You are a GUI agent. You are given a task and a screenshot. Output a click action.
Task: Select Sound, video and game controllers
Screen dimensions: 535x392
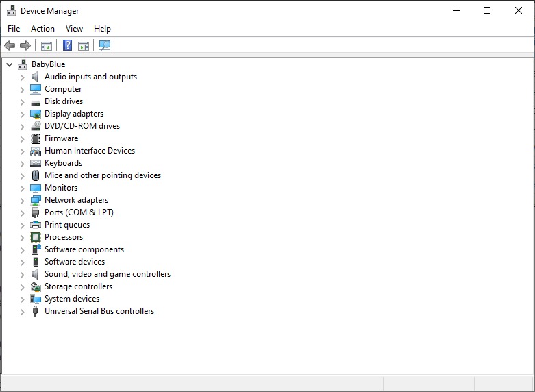point(107,274)
